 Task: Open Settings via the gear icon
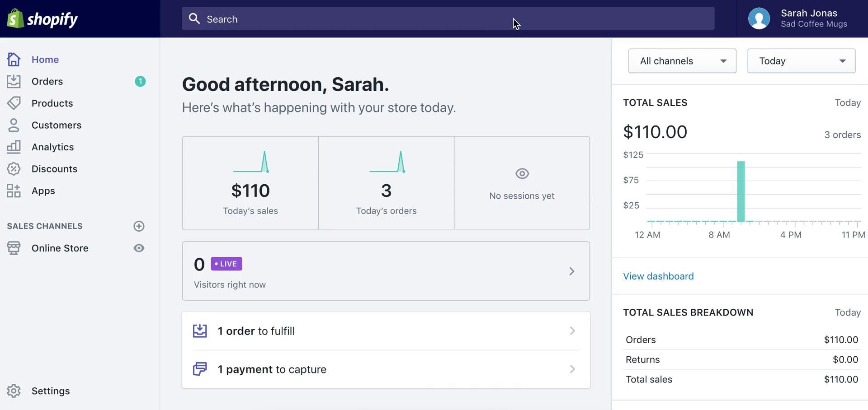[x=14, y=391]
